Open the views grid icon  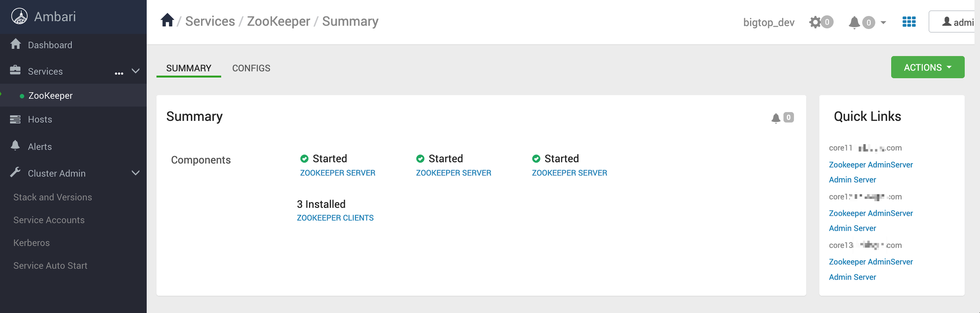(x=908, y=22)
